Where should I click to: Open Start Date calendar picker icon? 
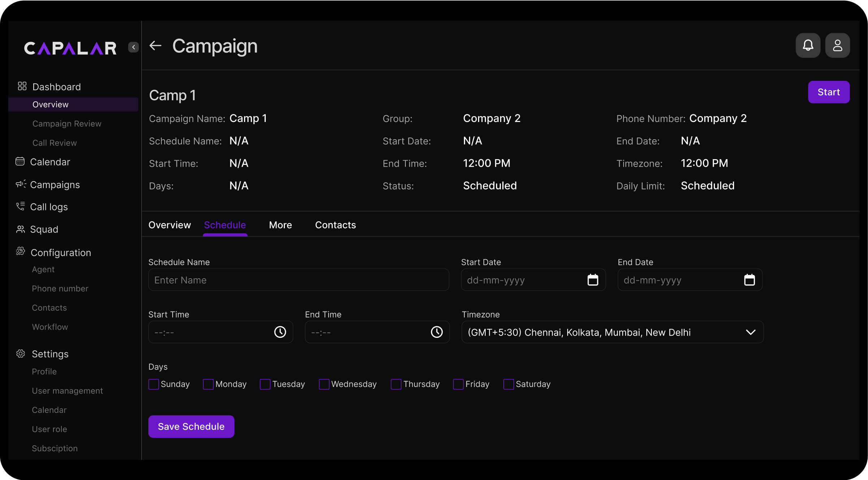point(593,280)
